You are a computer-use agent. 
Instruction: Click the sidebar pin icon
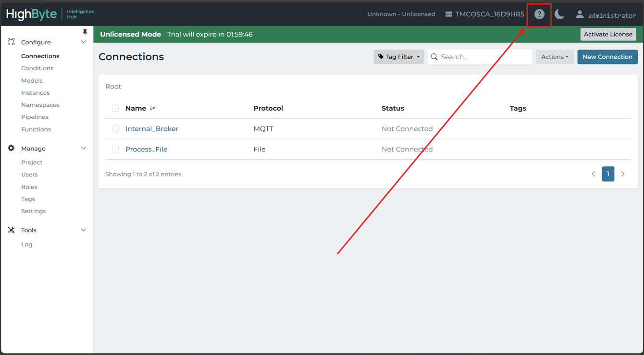(85, 32)
